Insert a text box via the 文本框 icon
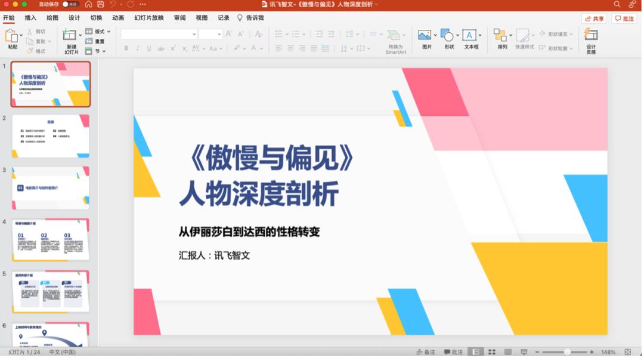 coord(469,35)
